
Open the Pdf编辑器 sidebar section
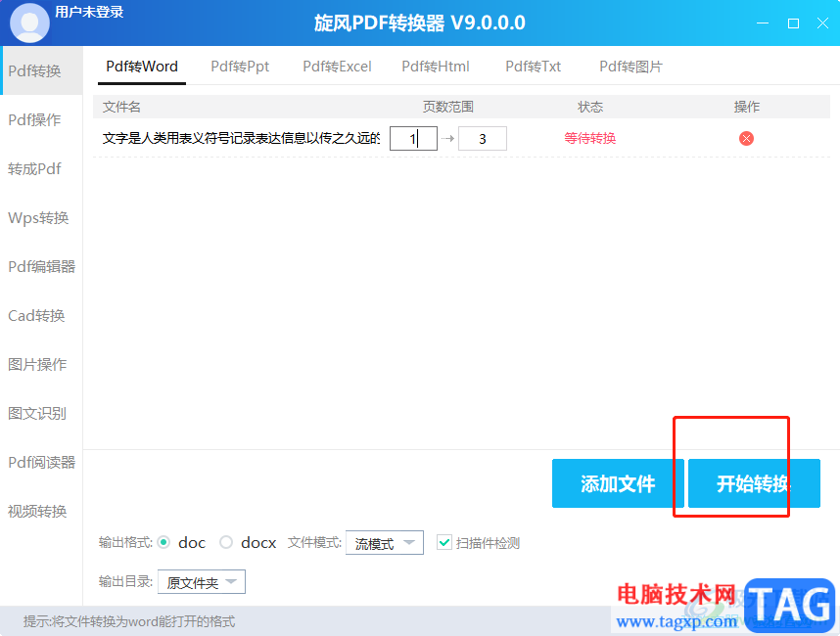point(41,266)
